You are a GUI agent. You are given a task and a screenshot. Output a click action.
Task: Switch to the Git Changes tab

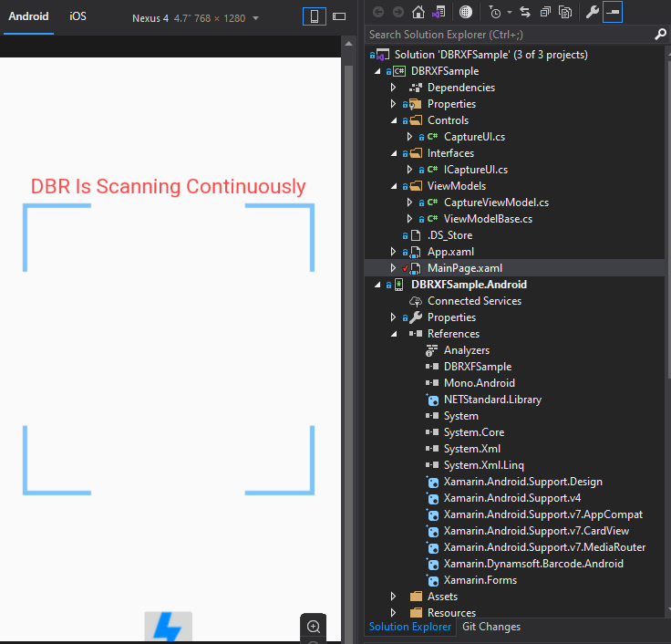click(491, 627)
